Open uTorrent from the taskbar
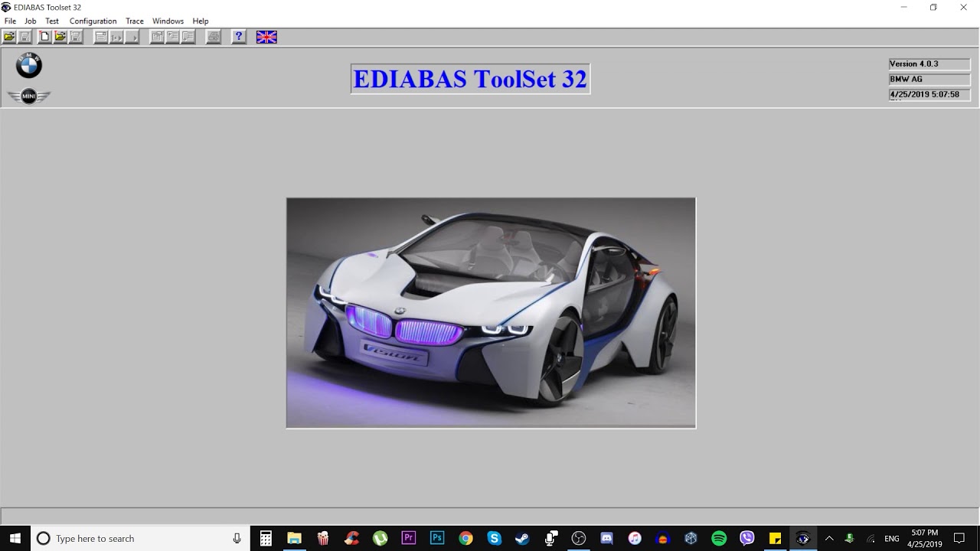The width and height of the screenshot is (980, 551). click(380, 539)
